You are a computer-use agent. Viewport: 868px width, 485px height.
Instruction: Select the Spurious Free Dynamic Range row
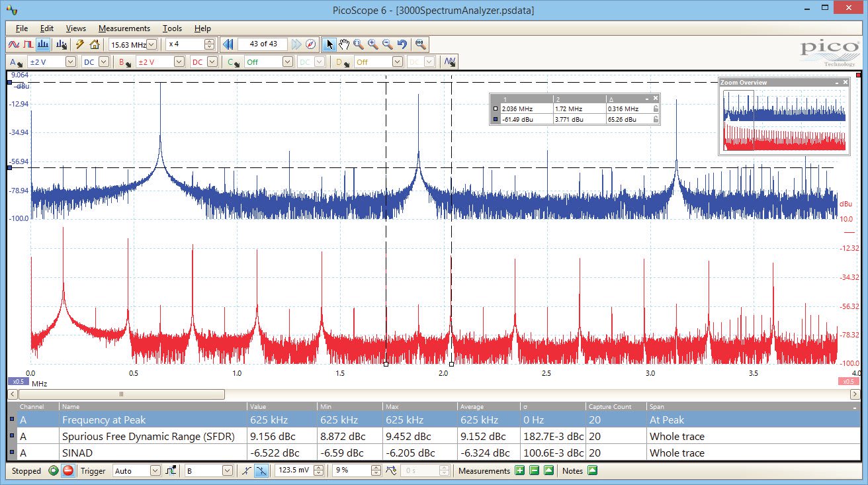pos(433,436)
